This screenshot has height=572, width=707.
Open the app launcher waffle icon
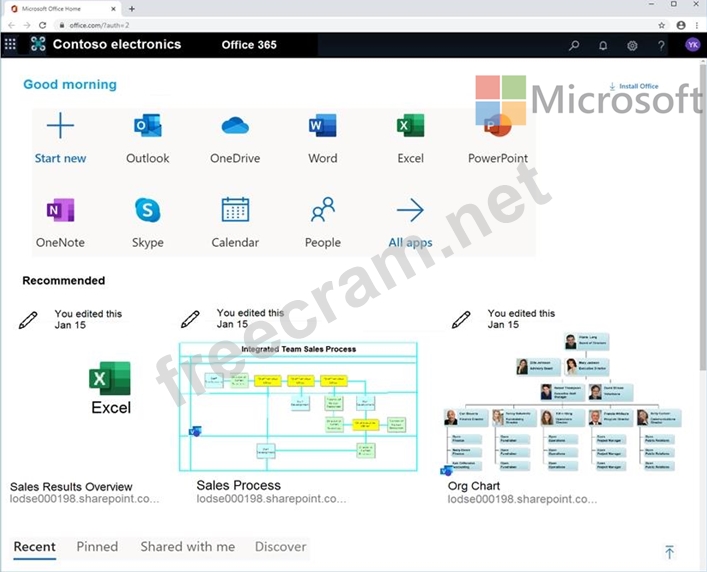click(10, 44)
